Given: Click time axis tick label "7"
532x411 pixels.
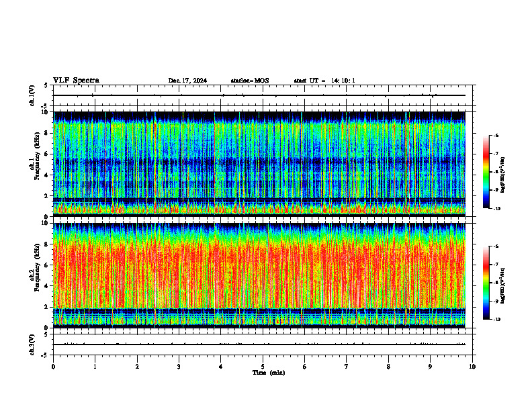Looking at the screenshot, I should [347, 367].
